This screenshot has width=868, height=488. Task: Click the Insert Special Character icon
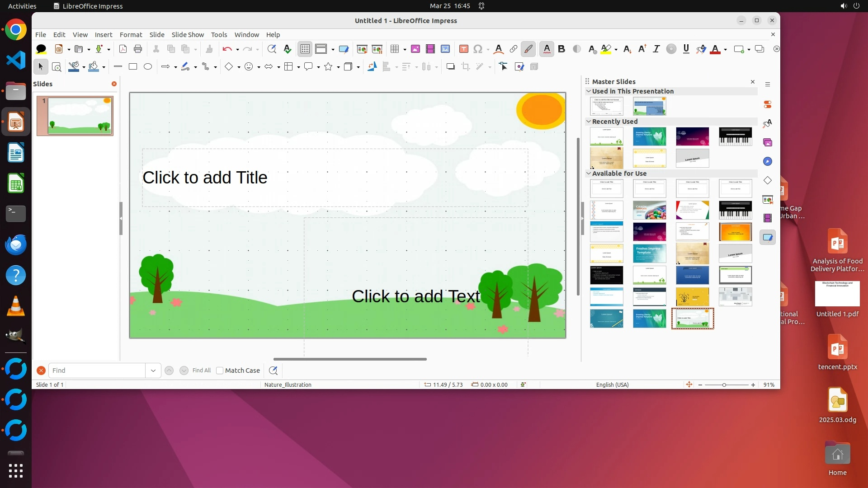(478, 49)
